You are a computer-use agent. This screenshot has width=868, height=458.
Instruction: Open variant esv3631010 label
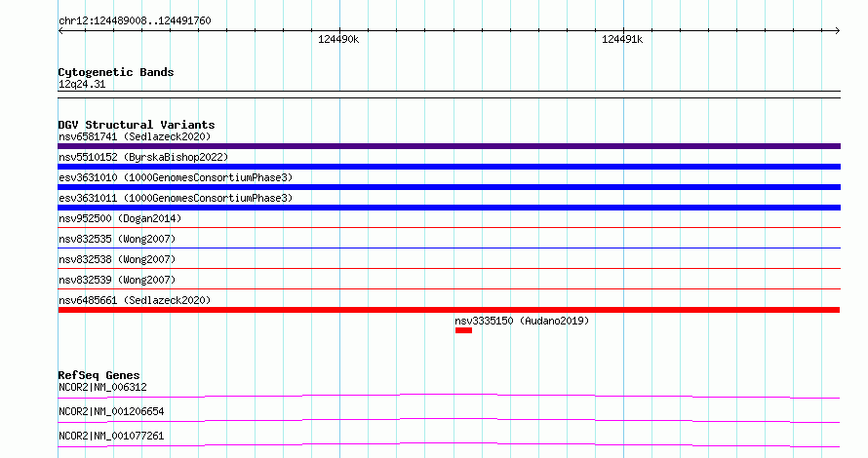pyautogui.click(x=176, y=177)
